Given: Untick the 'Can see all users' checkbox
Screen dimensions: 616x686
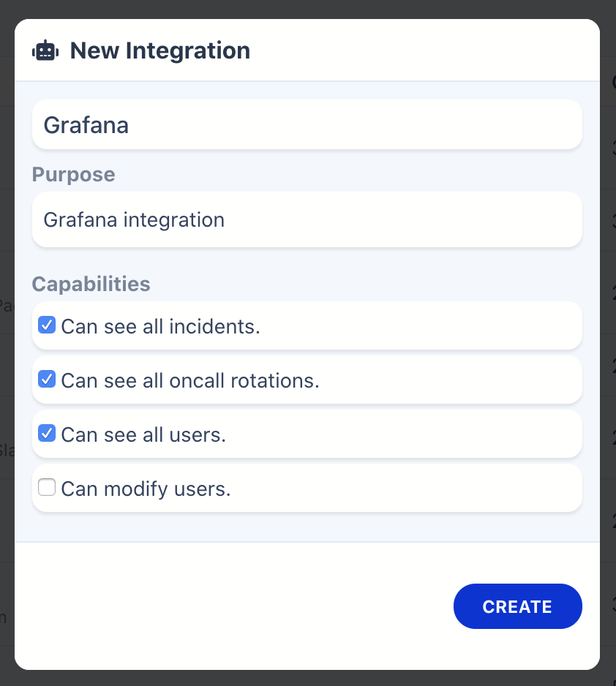Looking at the screenshot, I should pyautogui.click(x=47, y=434).
